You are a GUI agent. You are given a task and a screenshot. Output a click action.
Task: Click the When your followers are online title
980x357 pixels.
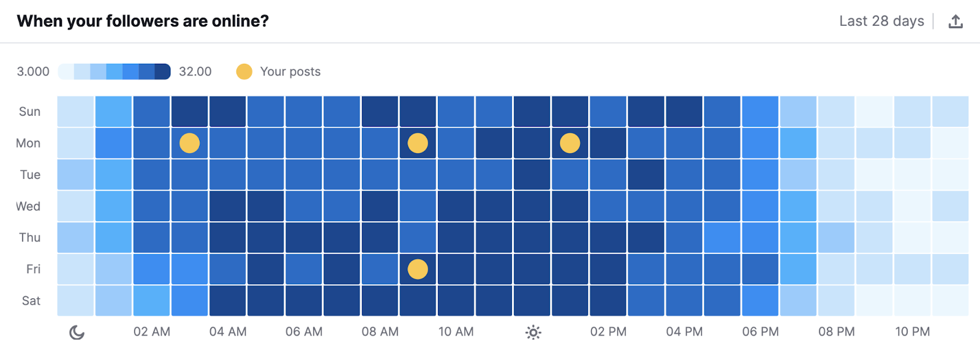click(143, 20)
